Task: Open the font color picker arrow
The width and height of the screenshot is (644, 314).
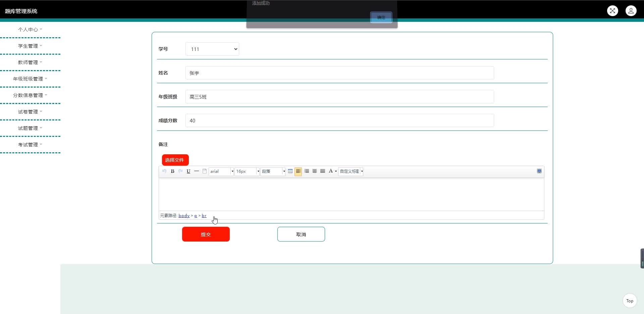Action: pos(336,171)
